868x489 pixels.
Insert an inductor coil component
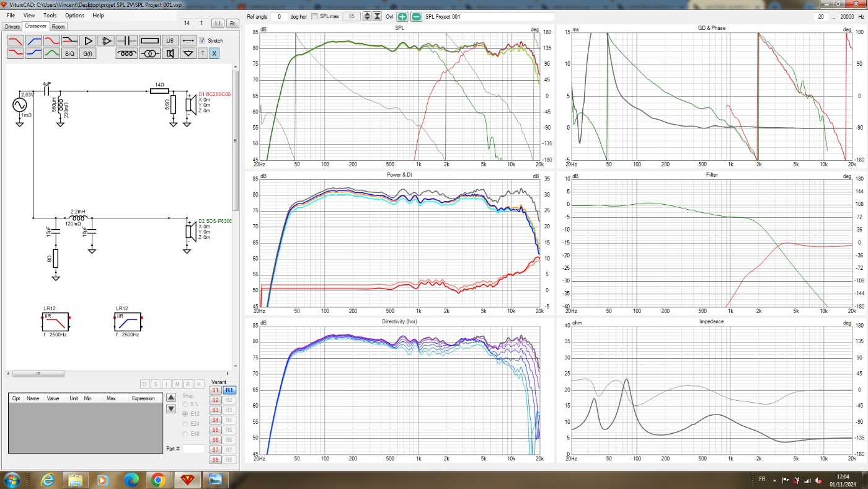(126, 54)
